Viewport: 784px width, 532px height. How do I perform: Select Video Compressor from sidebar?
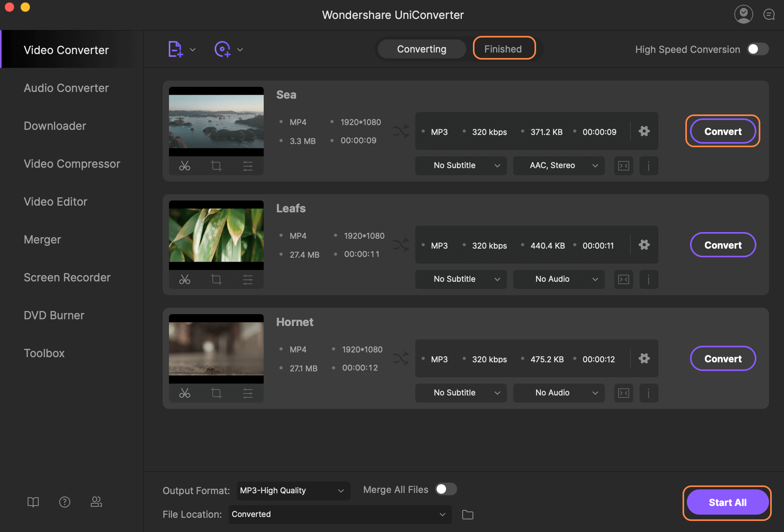pos(72,163)
